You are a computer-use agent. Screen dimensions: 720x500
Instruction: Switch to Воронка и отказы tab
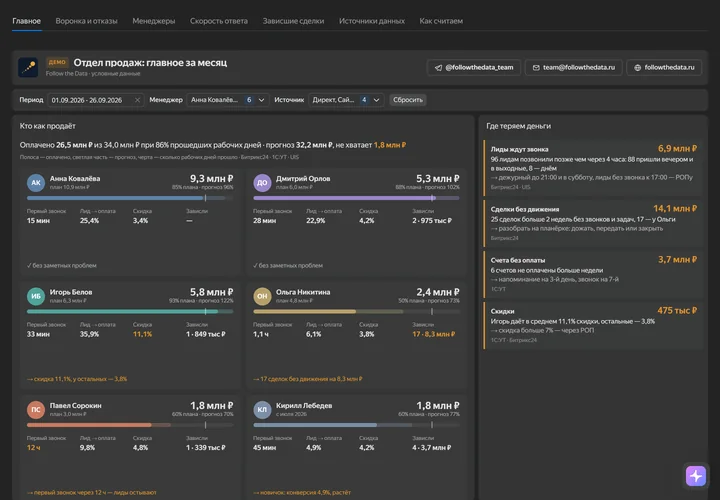(86, 21)
